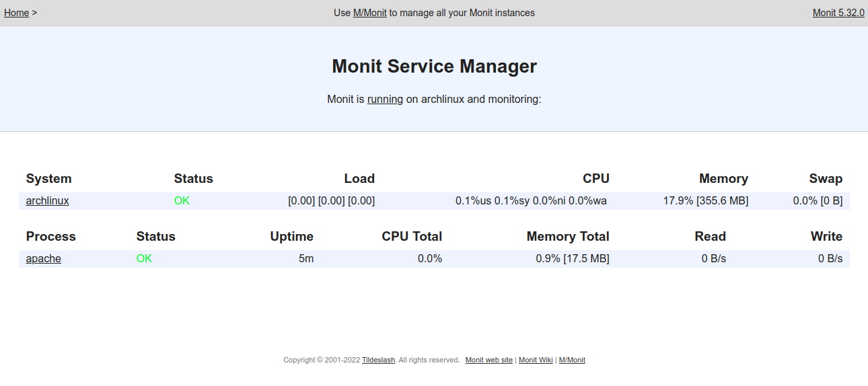This screenshot has height=386, width=868.
Task: Click the memory value 17.9% [355.6 MB]
Action: click(706, 200)
